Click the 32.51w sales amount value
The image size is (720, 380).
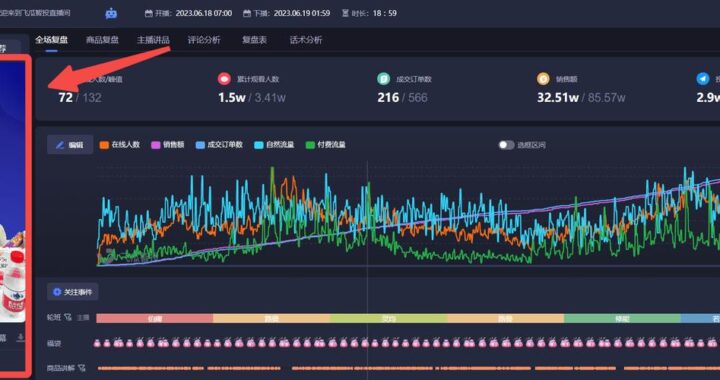(557, 97)
